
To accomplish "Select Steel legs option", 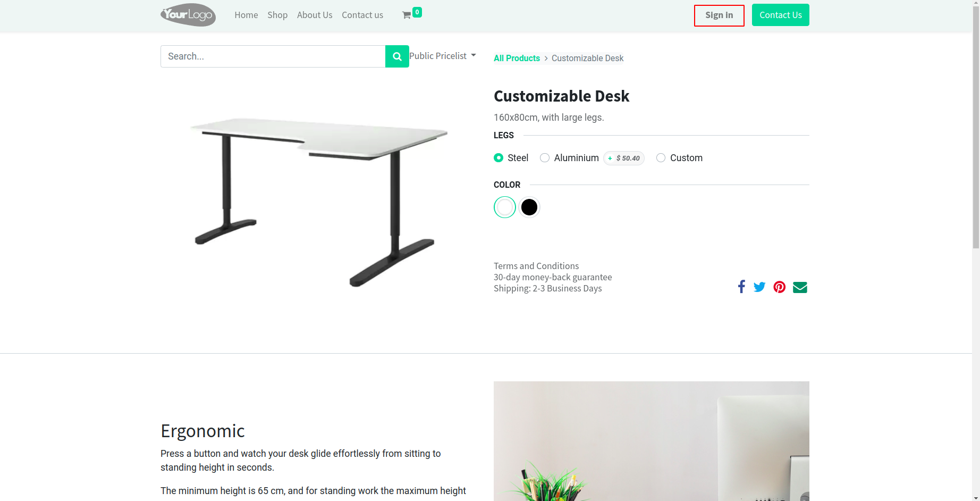I will [499, 158].
